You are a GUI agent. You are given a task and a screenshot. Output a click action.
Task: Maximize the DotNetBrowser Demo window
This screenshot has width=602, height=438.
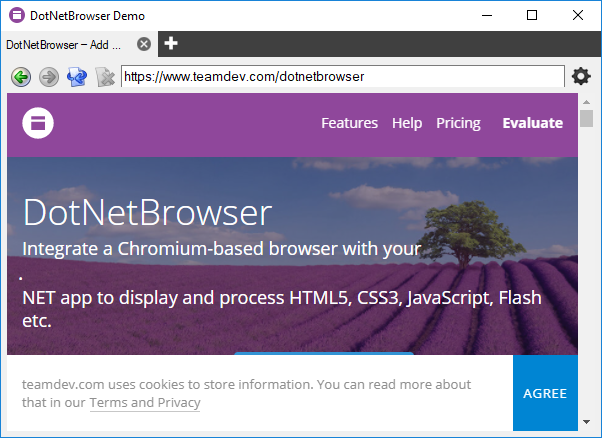point(532,15)
